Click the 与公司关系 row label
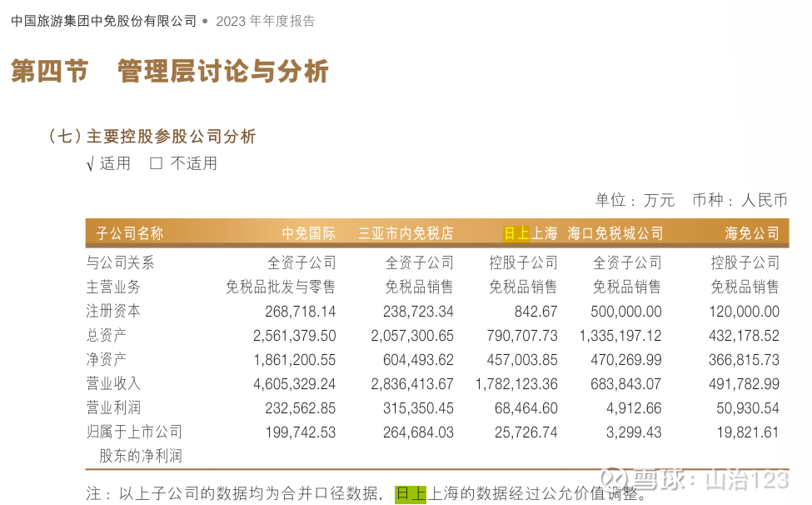The width and height of the screenshot is (812, 505). point(120,262)
